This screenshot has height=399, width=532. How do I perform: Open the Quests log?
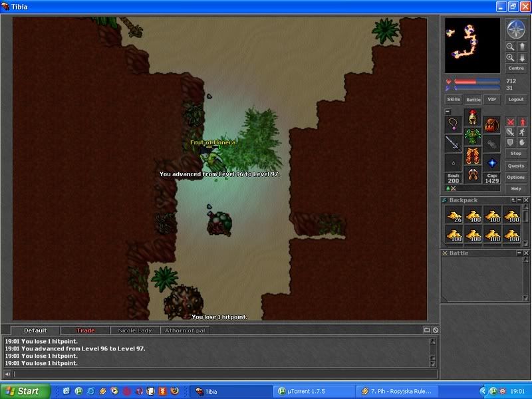[516, 166]
